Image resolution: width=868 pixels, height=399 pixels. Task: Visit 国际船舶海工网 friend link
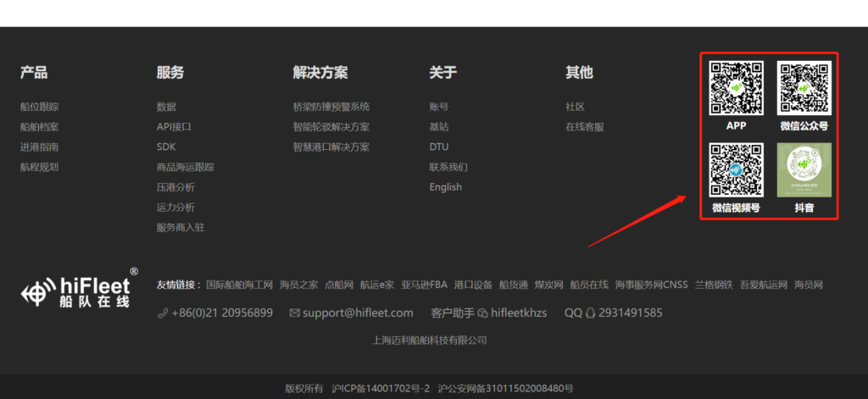coord(240,285)
